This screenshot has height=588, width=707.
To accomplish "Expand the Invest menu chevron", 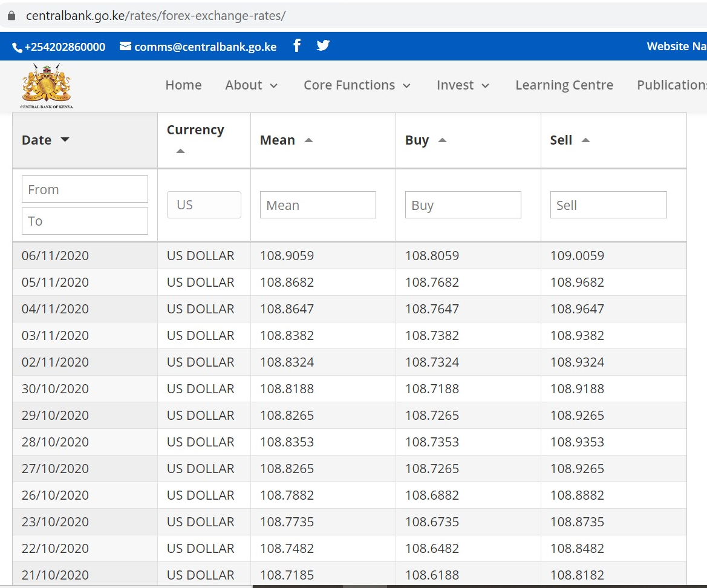I will tap(486, 86).
